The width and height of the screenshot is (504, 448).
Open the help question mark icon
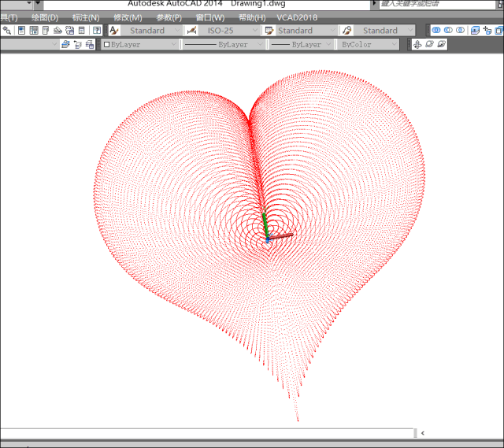pyautogui.click(x=96, y=31)
